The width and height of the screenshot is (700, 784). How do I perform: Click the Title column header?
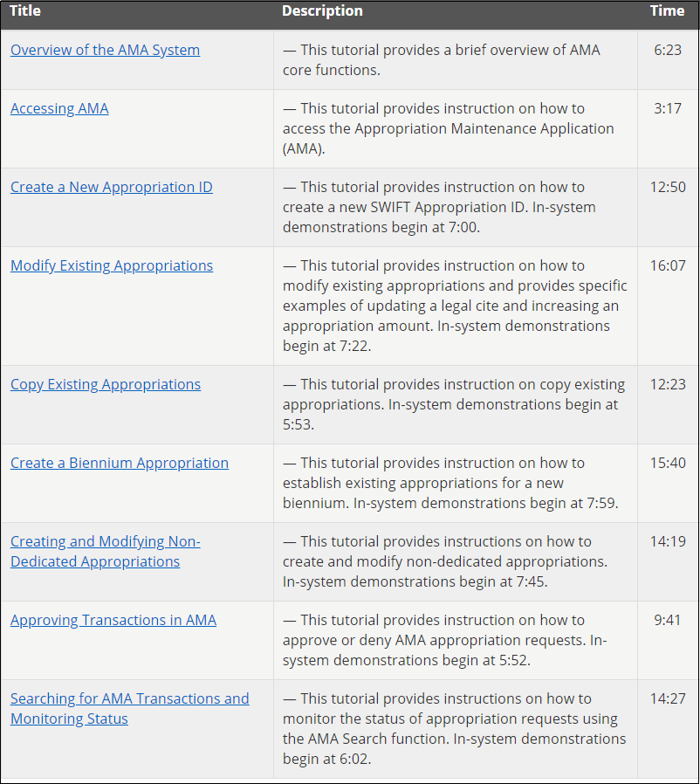(x=25, y=11)
